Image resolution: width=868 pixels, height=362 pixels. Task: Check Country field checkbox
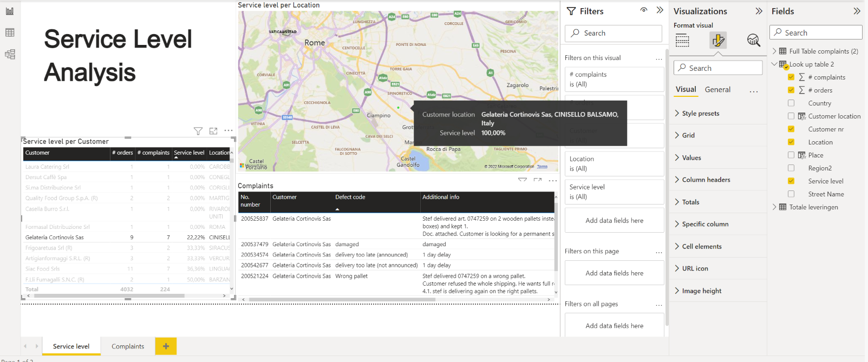(x=791, y=103)
